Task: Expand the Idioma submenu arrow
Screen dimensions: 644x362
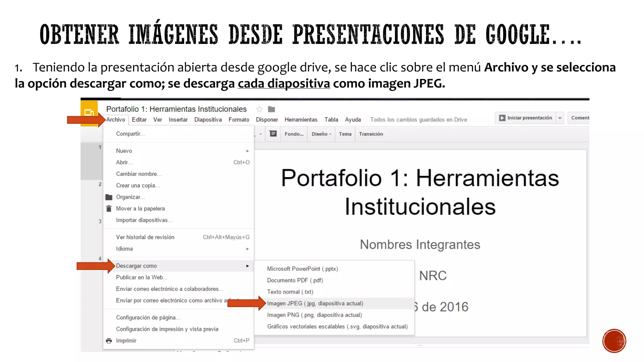Action: [247, 249]
